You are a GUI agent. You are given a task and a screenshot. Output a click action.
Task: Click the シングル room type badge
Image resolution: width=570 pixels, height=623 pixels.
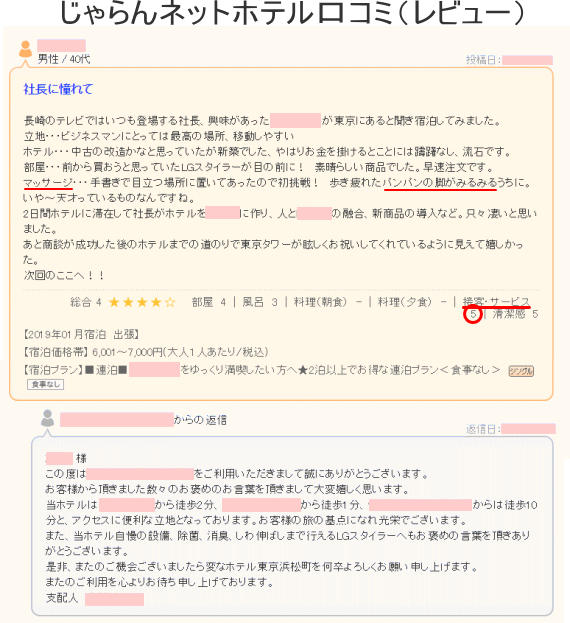[521, 371]
